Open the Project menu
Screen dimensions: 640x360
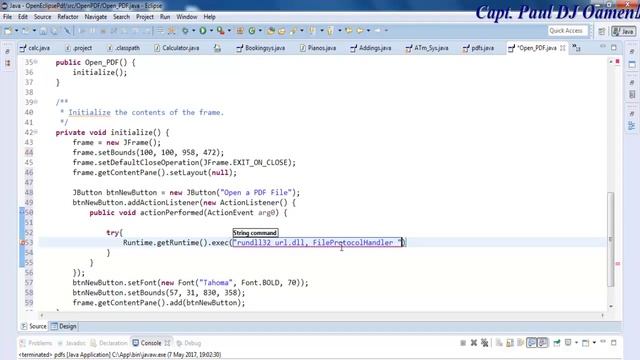pyautogui.click(x=145, y=17)
